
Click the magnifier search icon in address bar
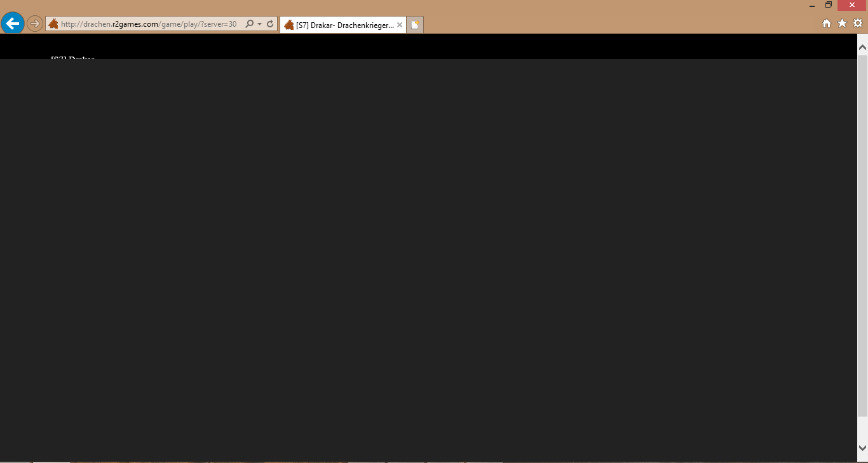(x=249, y=24)
